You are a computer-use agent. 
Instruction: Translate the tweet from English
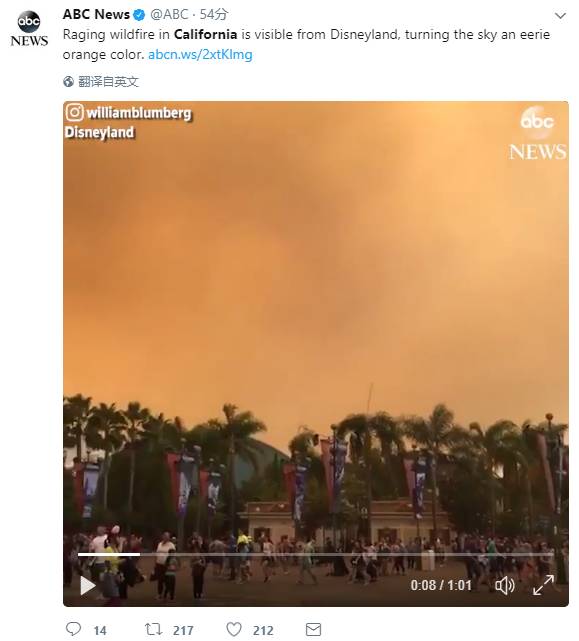108,82
